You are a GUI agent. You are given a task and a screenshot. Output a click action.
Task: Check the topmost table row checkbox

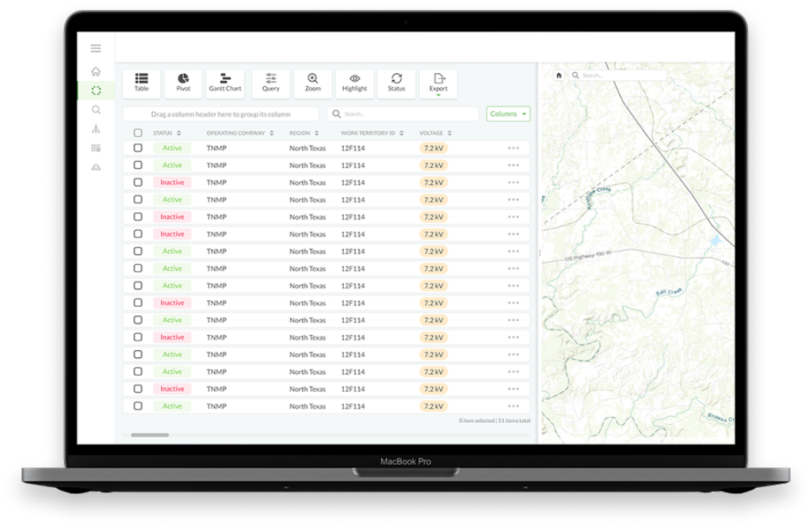tap(138, 148)
